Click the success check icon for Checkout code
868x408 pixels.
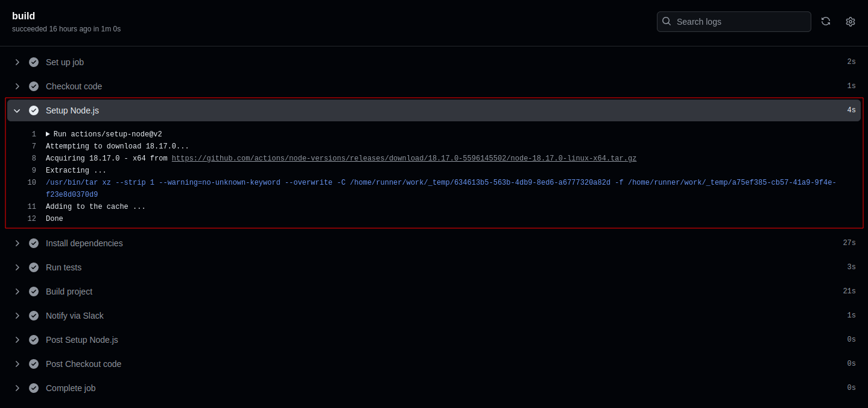[34, 86]
